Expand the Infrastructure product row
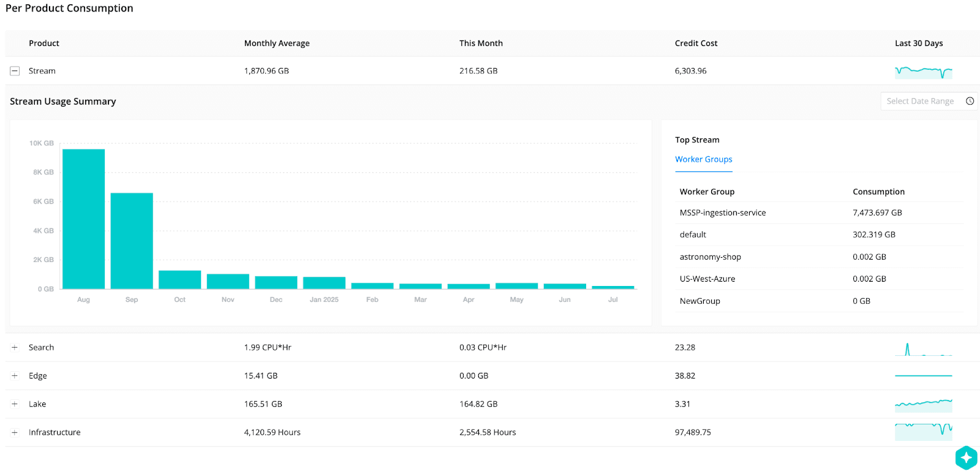This screenshot has height=474, width=980. (x=15, y=432)
